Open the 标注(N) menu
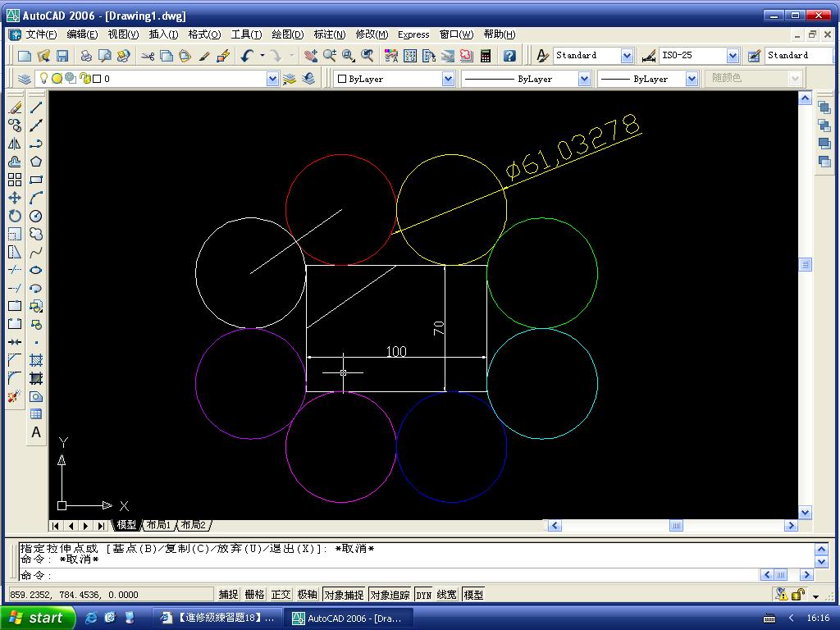Screen dimensions: 840x630 click(x=330, y=34)
